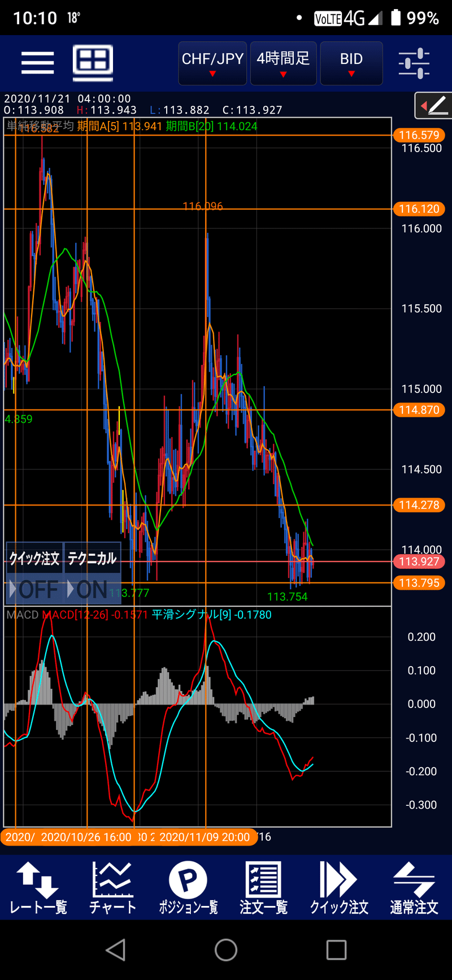Open the hamburger menu
The image size is (452, 980).
point(37,62)
